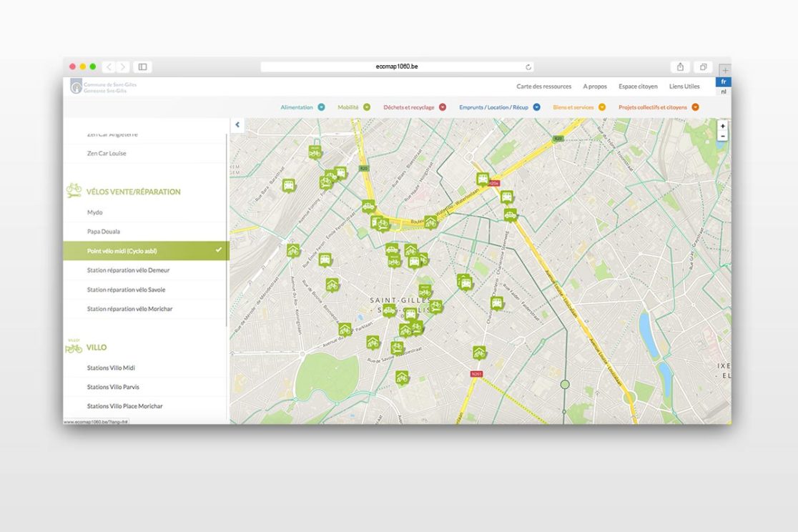The image size is (798, 532).
Task: Click the Safari share icon
Action: (680, 66)
